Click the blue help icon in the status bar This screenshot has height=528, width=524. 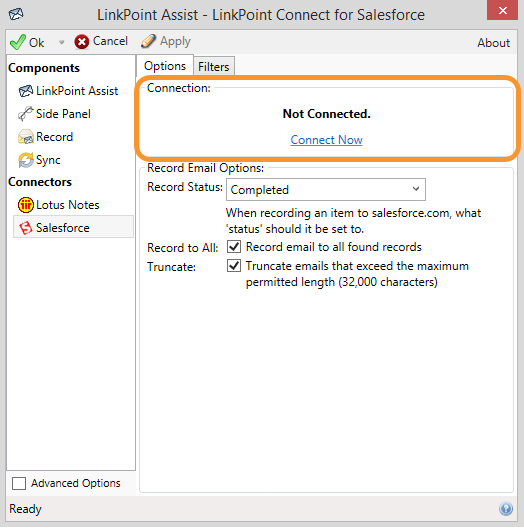(x=506, y=508)
